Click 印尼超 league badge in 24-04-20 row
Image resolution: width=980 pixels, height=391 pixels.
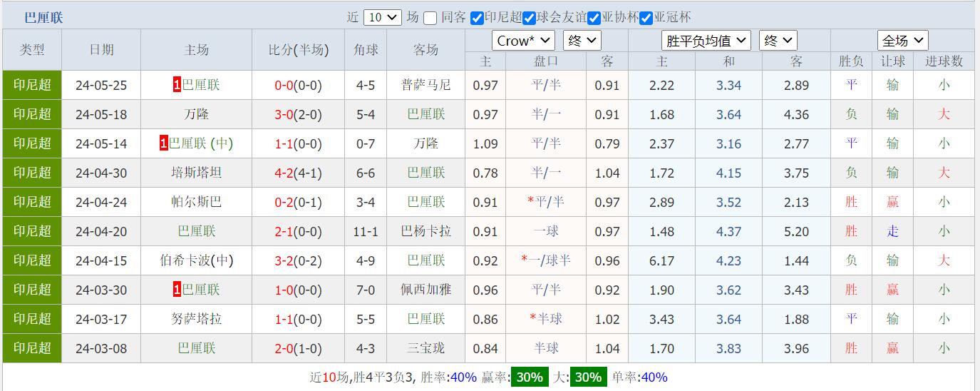[32, 231]
